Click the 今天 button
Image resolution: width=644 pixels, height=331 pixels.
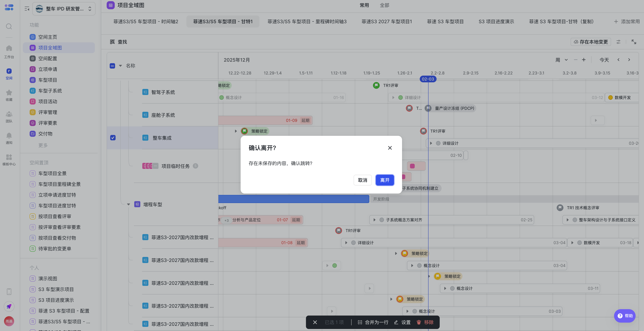coord(604,60)
